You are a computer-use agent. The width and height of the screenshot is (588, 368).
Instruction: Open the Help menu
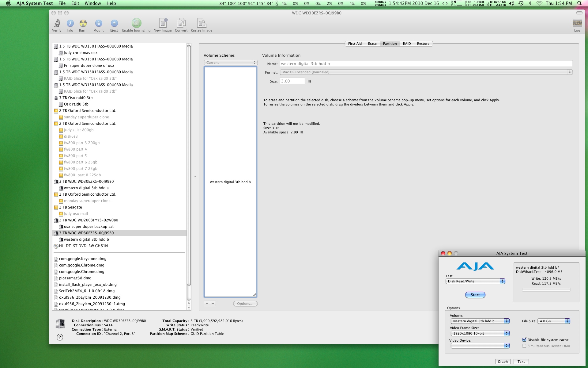click(111, 3)
